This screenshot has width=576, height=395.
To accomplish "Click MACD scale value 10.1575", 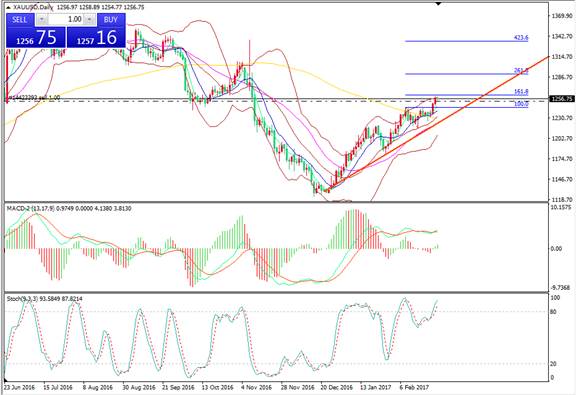I will click(562, 207).
